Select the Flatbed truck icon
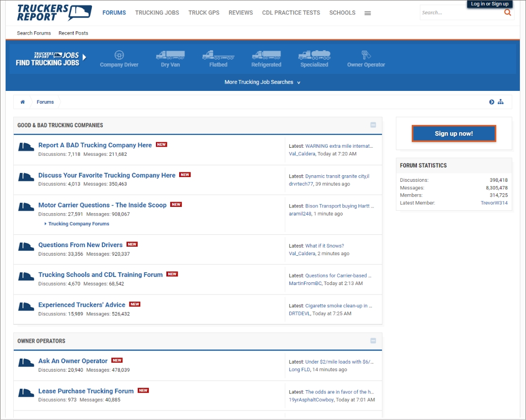The width and height of the screenshot is (526, 420). pyautogui.click(x=218, y=55)
